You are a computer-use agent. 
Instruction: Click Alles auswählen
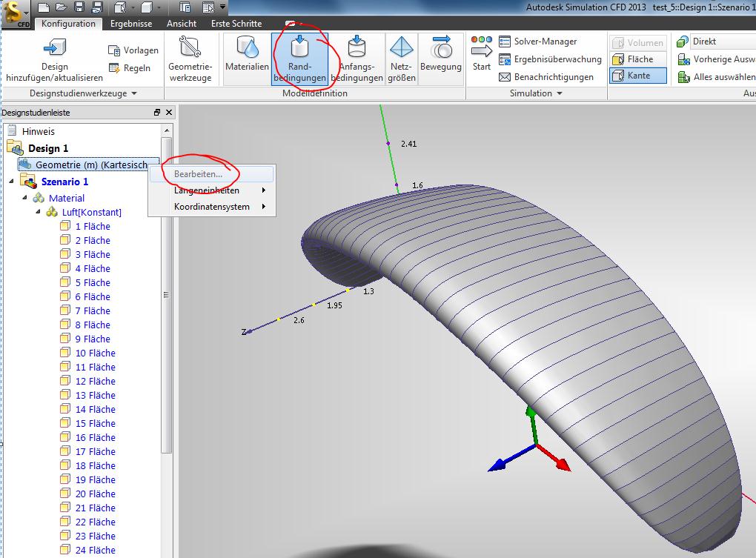click(716, 77)
